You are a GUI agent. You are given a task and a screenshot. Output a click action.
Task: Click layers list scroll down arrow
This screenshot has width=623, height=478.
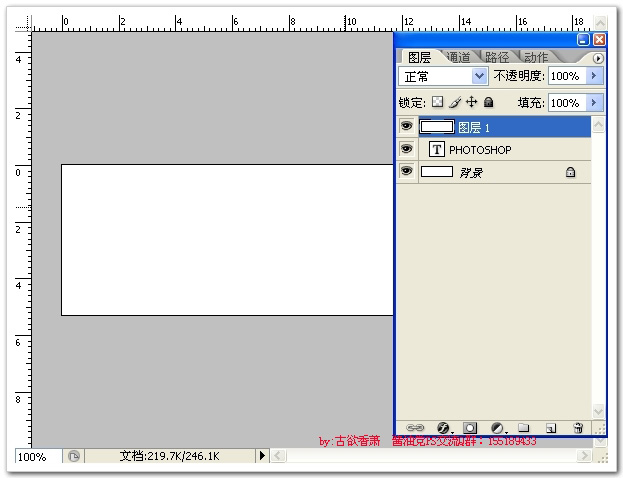(598, 410)
